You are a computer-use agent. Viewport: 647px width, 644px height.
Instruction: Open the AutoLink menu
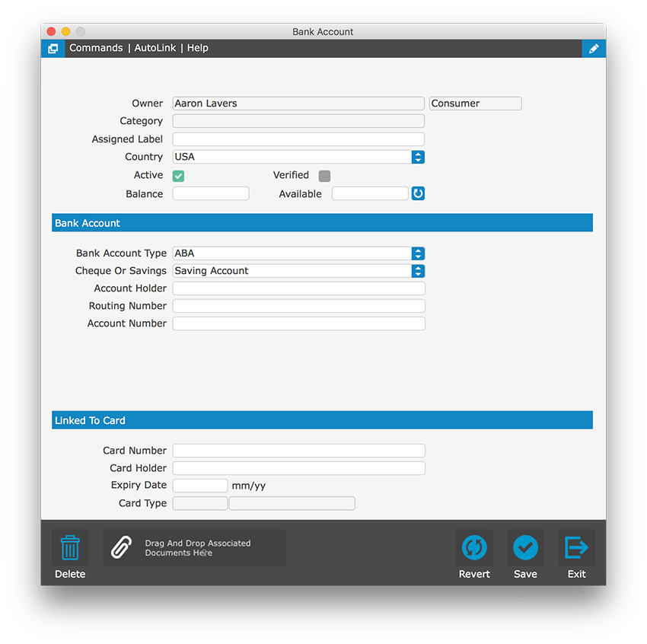[155, 48]
